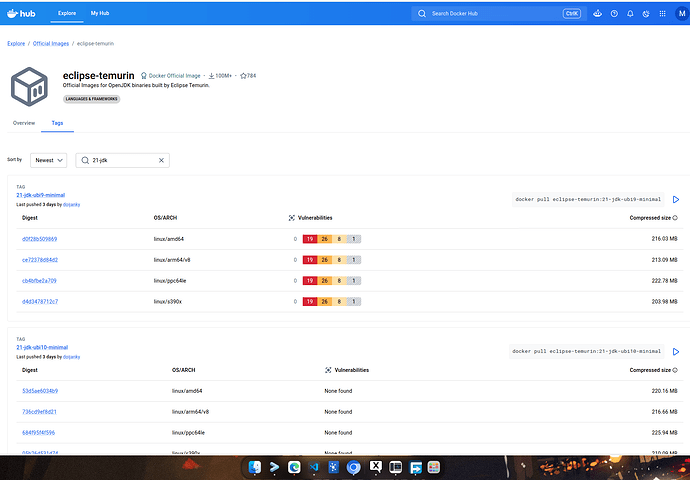Clear the 21-jdk tag filter

click(x=161, y=160)
